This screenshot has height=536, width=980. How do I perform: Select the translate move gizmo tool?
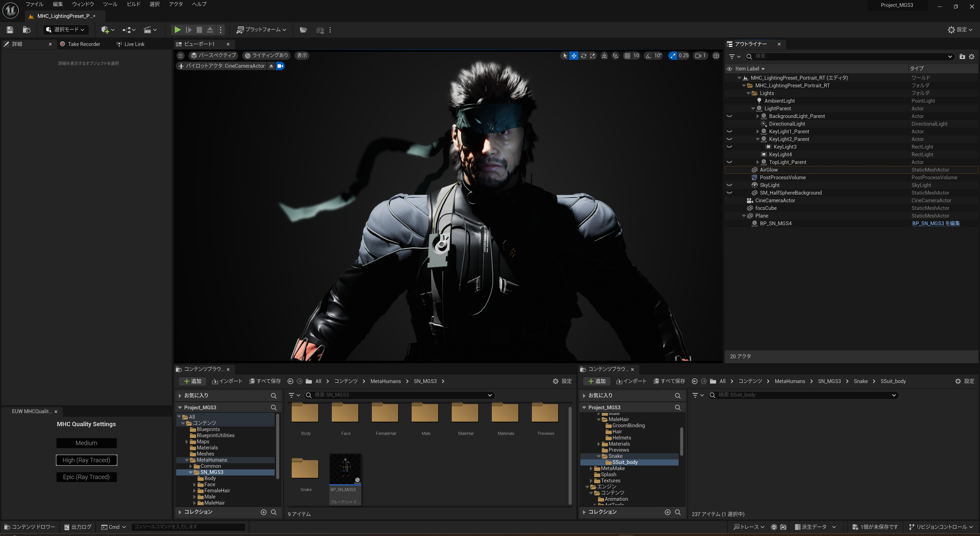coord(574,56)
